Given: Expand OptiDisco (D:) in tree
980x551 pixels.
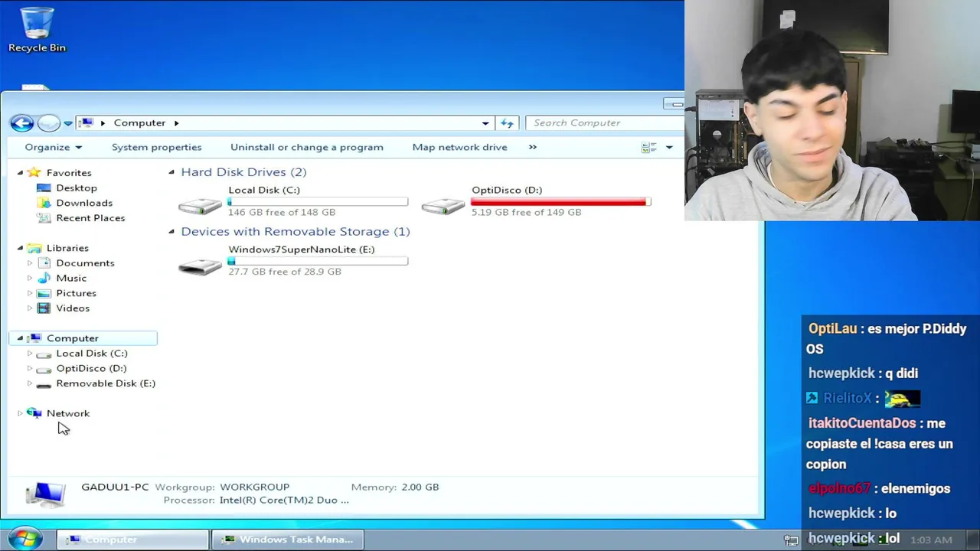Looking at the screenshot, I should click(30, 368).
